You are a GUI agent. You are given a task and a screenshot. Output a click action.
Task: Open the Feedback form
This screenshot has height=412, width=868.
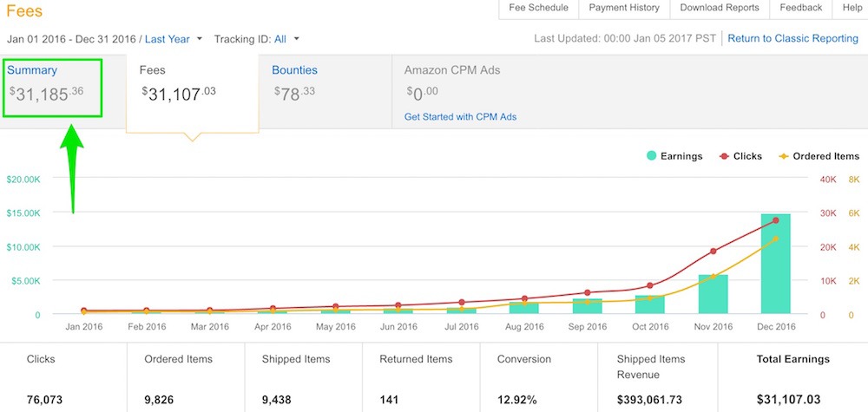click(800, 8)
